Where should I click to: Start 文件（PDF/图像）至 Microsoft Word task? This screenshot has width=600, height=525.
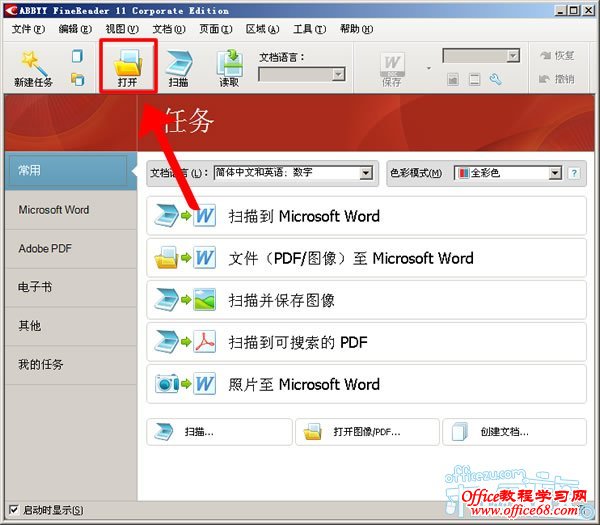pos(366,258)
